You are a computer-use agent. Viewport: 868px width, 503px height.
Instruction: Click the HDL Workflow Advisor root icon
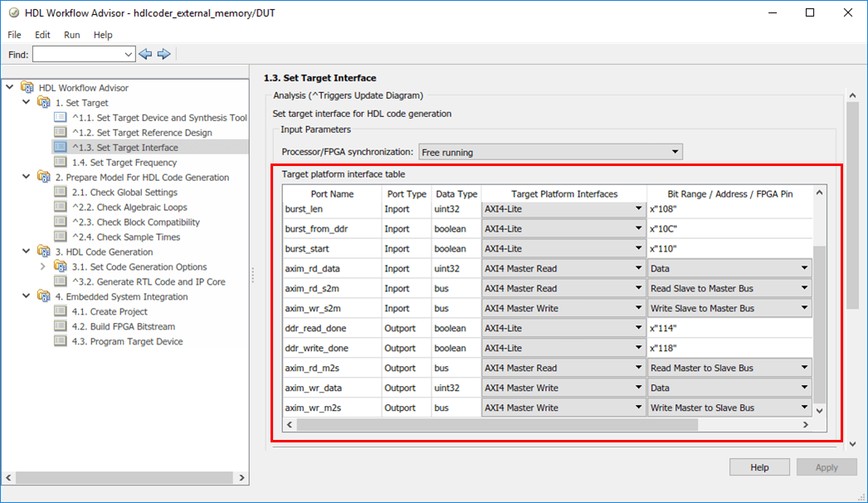tap(27, 88)
